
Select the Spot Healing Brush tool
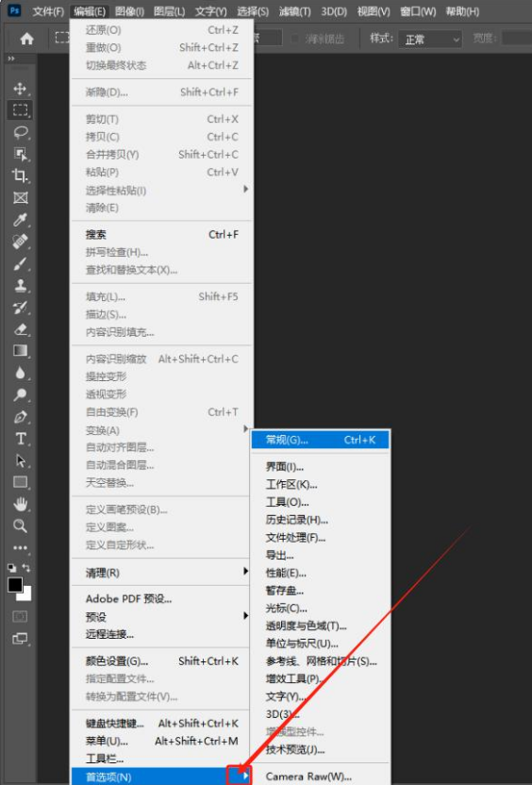tap(20, 242)
